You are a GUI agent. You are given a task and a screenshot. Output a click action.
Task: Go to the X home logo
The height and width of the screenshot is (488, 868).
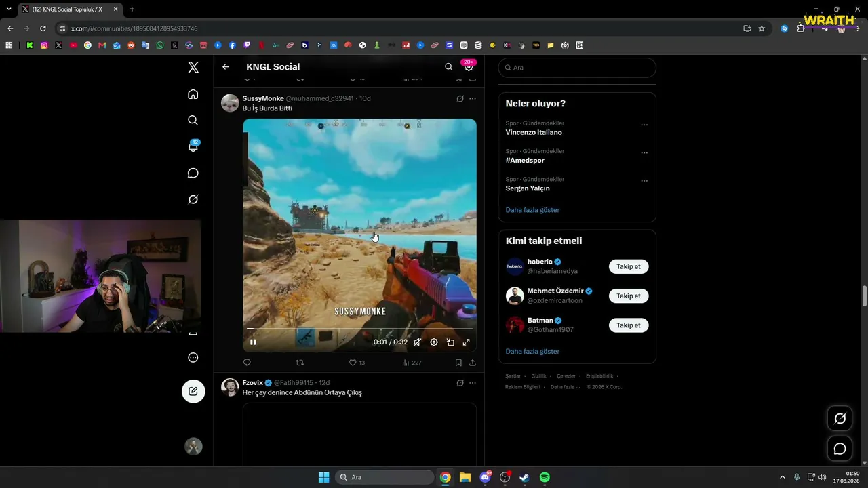[x=193, y=67]
